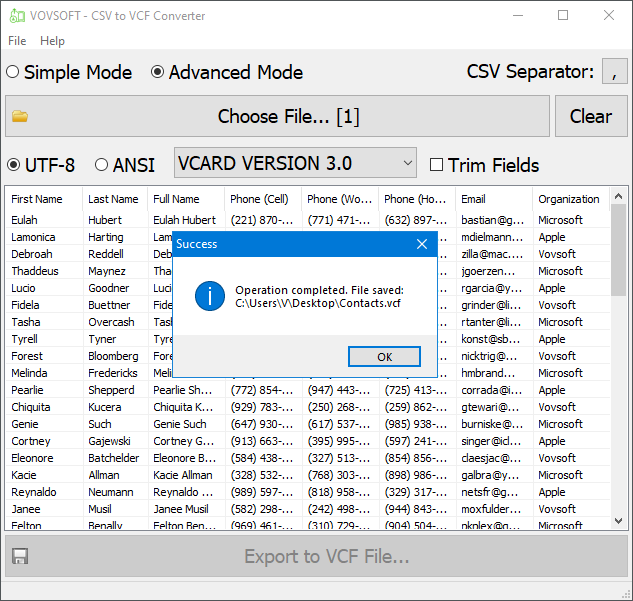The image size is (633, 601).
Task: Click the Eulah Hubert full name cell
Action: (x=184, y=220)
